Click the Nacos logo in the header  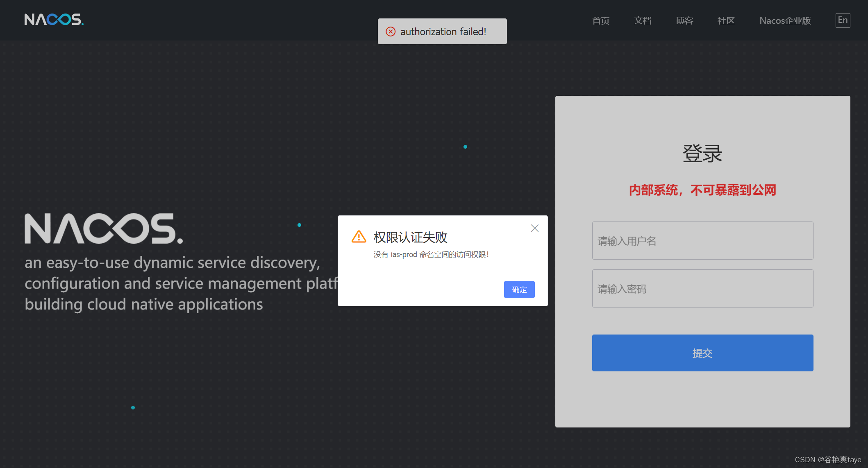[x=54, y=20]
